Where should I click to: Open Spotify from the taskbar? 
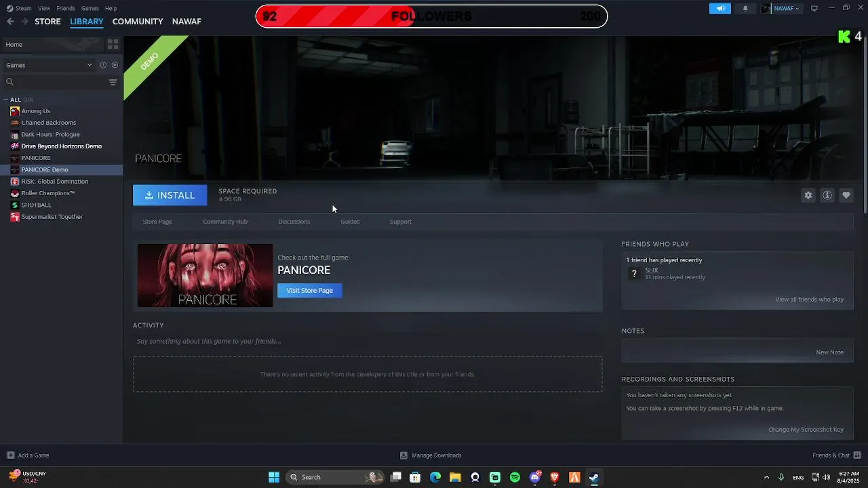(515, 477)
